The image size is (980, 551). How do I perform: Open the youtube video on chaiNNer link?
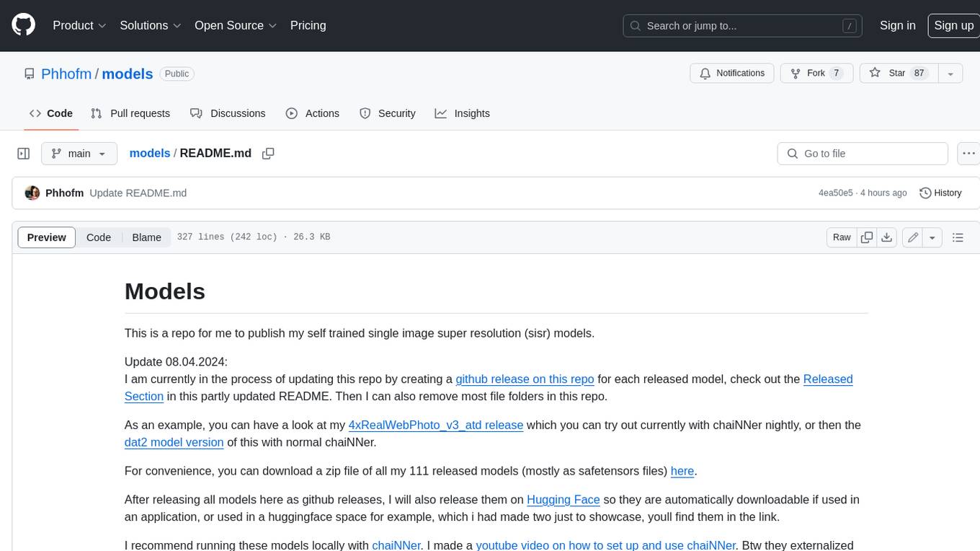[605, 545]
